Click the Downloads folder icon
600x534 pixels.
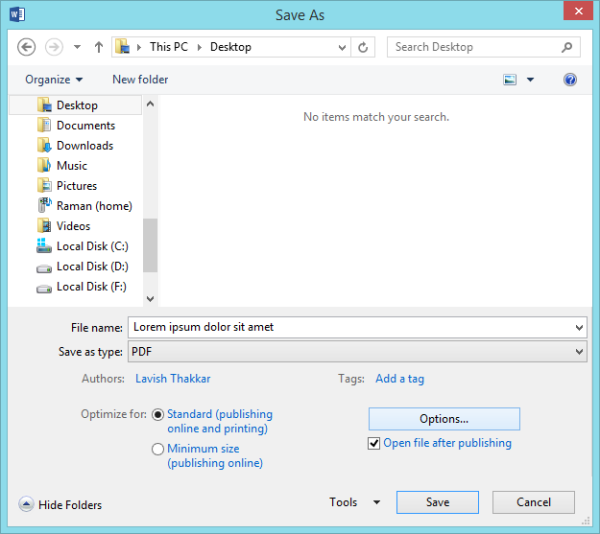44,145
